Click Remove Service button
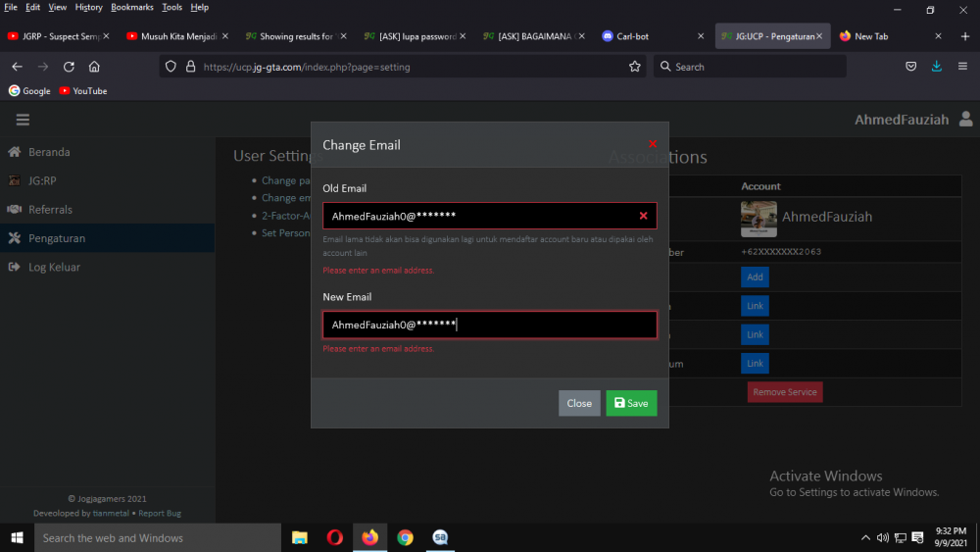 [785, 392]
